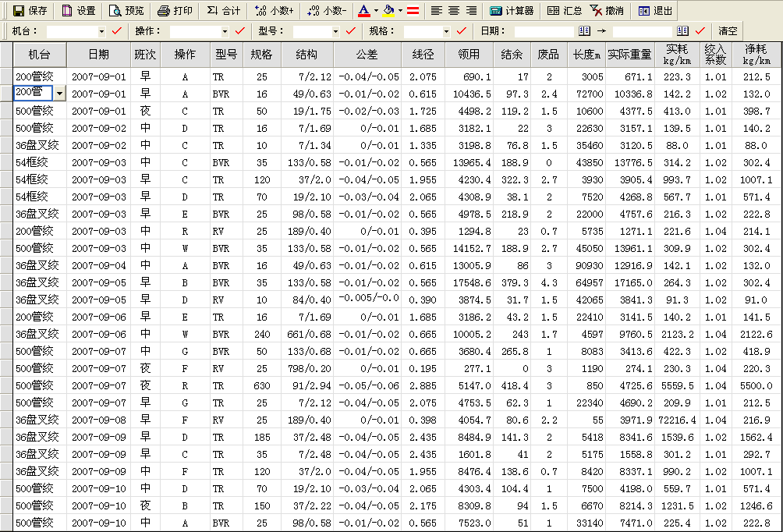Click the 实际重量 column header
Image resolution: width=783 pixels, height=532 pixels.
pyautogui.click(x=629, y=55)
